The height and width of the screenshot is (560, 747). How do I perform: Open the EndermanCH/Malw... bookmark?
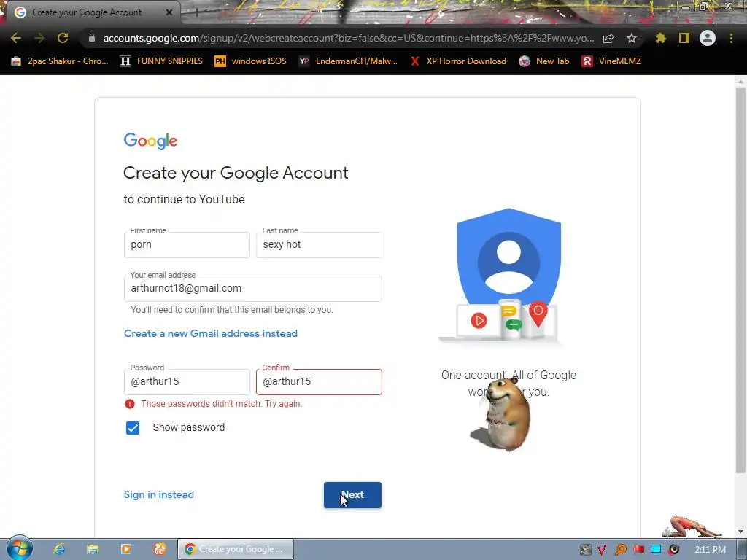click(348, 61)
